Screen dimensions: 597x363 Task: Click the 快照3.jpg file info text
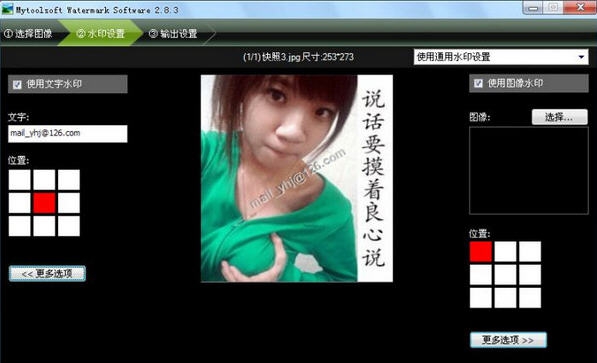point(298,57)
